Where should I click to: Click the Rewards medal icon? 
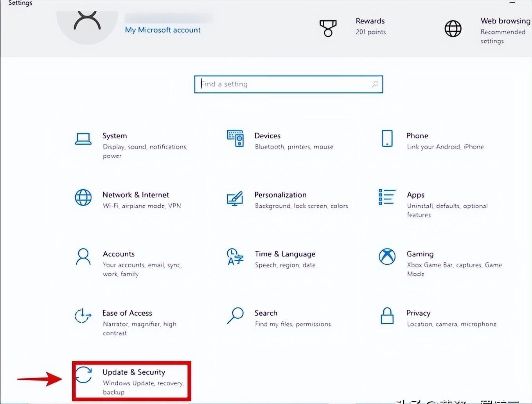[328, 29]
